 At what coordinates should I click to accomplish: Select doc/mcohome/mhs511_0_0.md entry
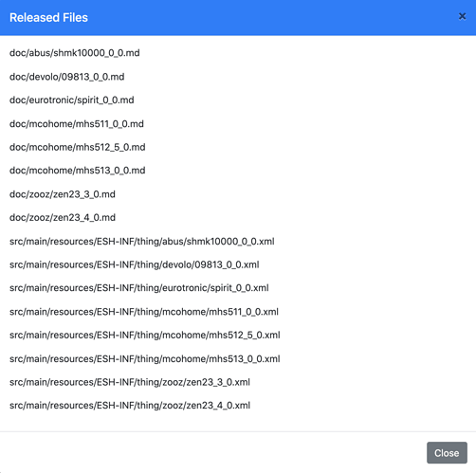(x=77, y=124)
